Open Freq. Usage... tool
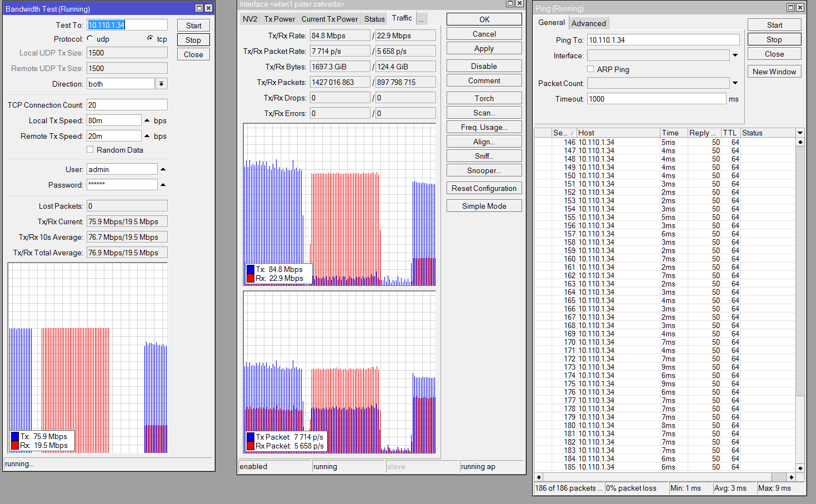 484,127
